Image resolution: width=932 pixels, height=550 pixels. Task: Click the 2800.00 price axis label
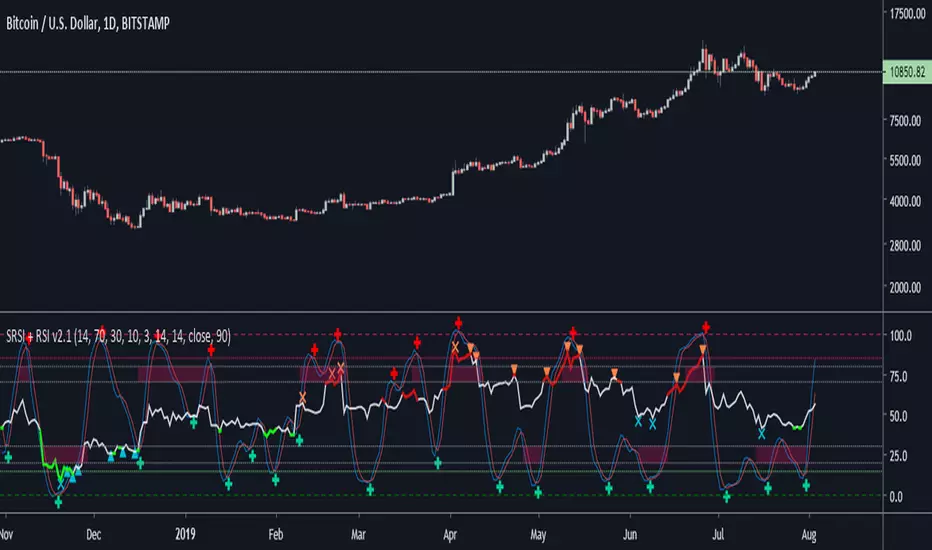pos(905,245)
